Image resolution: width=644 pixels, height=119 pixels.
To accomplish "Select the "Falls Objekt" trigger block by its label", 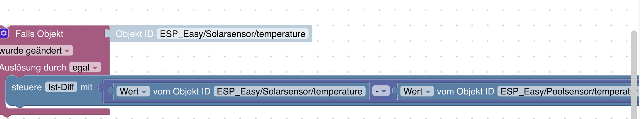I will (39, 34).
